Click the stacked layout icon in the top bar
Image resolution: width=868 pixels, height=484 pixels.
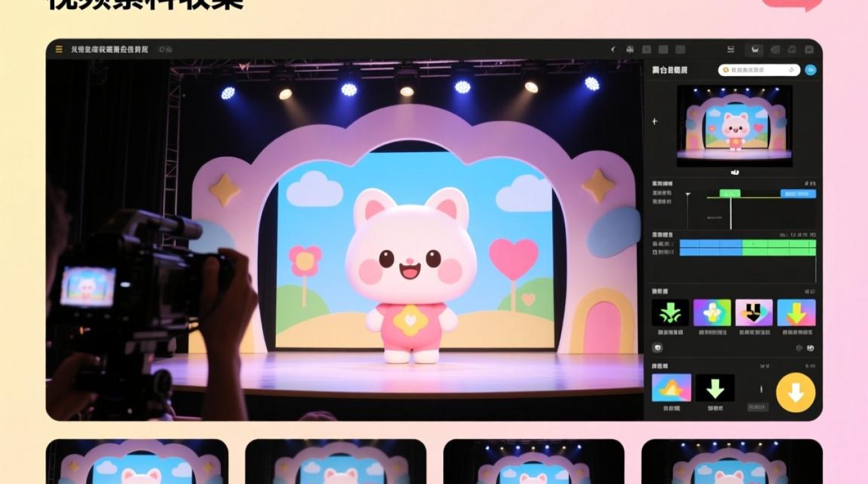(731, 50)
